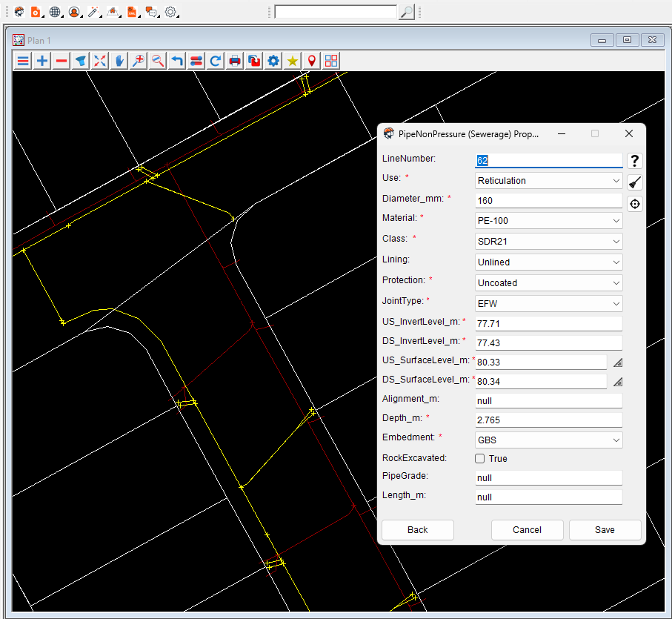Open the Embedment dropdown showing GBS
Viewport: 672px width, 619px height.
click(x=548, y=440)
